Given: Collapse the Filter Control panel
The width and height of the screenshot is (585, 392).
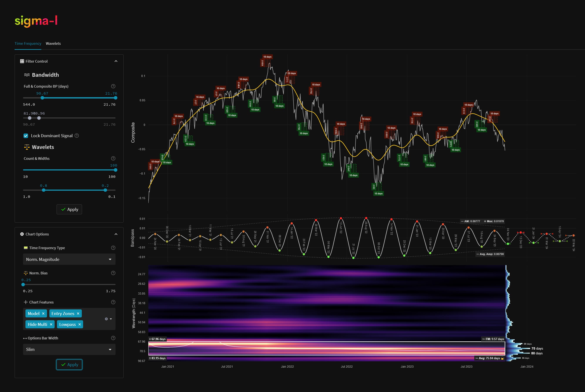Looking at the screenshot, I should pos(116,61).
